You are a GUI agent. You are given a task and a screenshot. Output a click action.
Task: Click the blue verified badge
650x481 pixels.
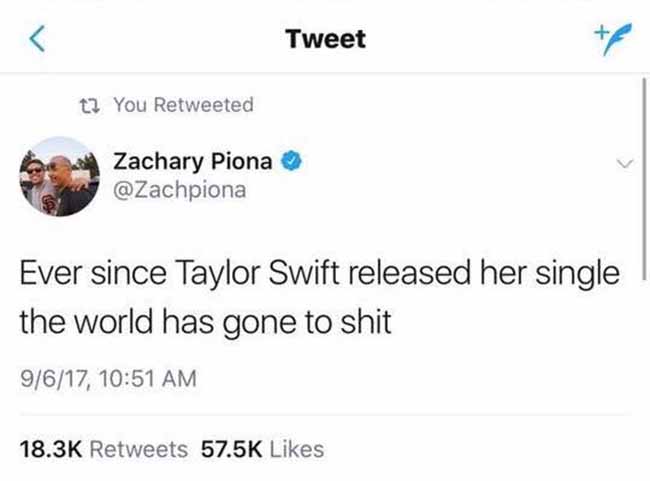tap(292, 161)
